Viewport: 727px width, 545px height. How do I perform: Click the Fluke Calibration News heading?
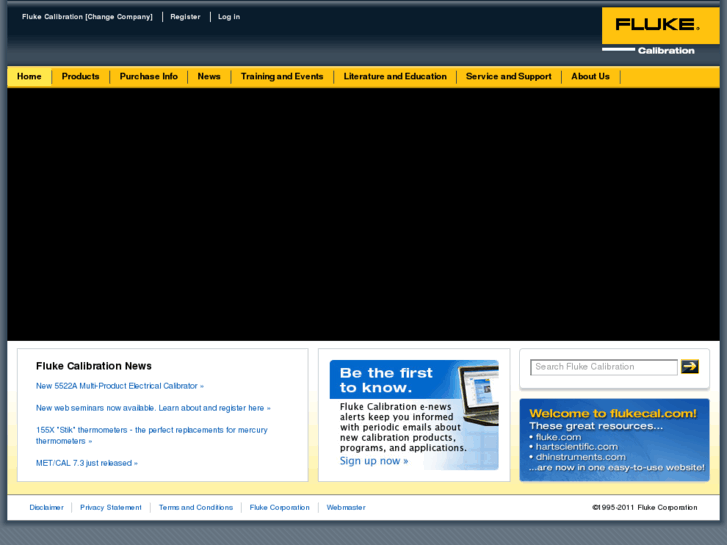tap(94, 366)
